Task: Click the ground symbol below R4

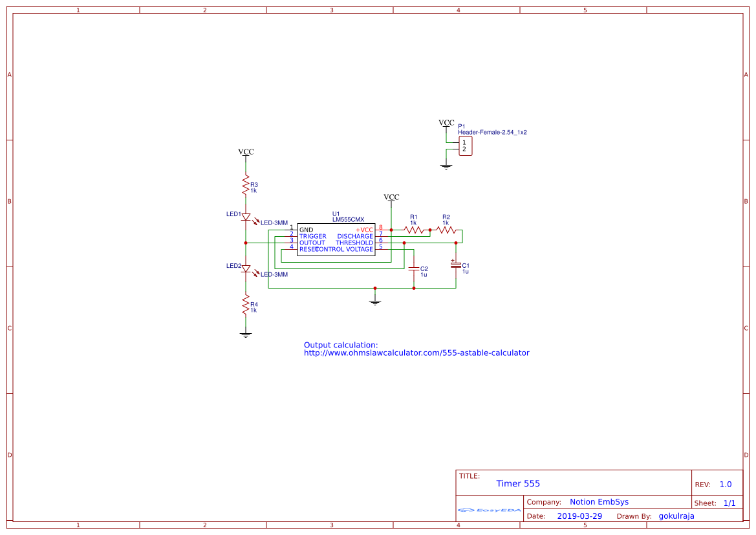Action: point(246,334)
